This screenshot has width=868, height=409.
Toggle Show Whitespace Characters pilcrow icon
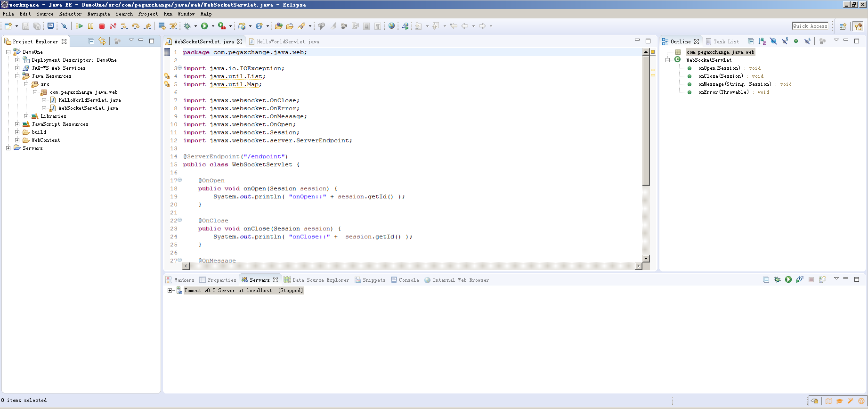pyautogui.click(x=378, y=26)
